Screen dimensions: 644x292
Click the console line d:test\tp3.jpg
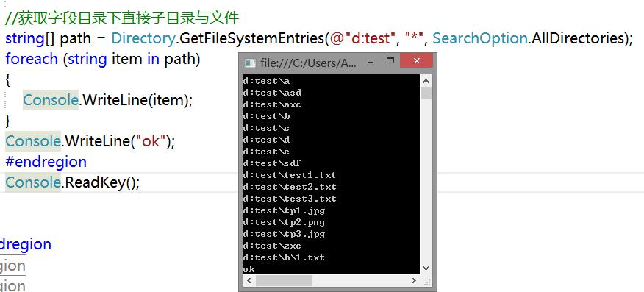tap(284, 234)
